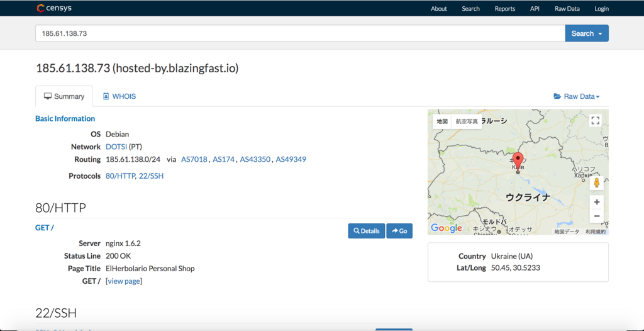
Task: Open the GET / request link
Action: pos(45,227)
